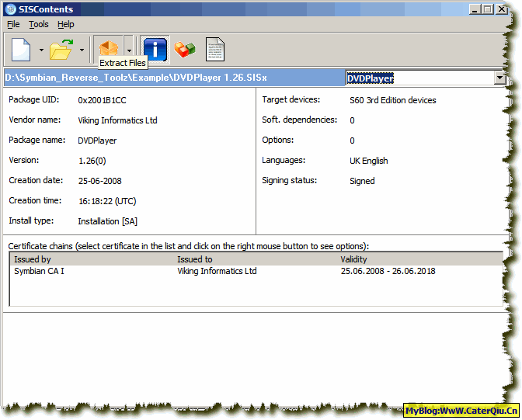Viewport: 522px width, 420px height.
Task: Click the file path DVDPlayer 1.26.SISx bar
Action: [175, 78]
